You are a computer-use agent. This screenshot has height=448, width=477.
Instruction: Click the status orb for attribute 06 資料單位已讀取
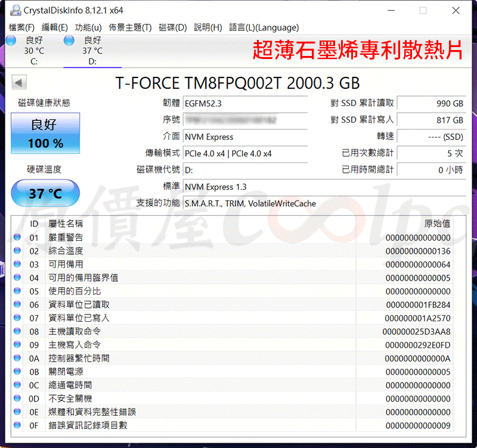tap(17, 304)
